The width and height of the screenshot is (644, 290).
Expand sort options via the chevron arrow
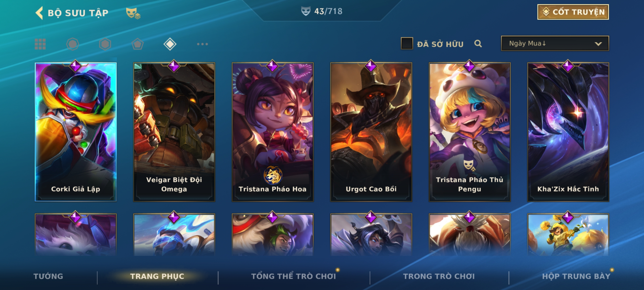(598, 44)
